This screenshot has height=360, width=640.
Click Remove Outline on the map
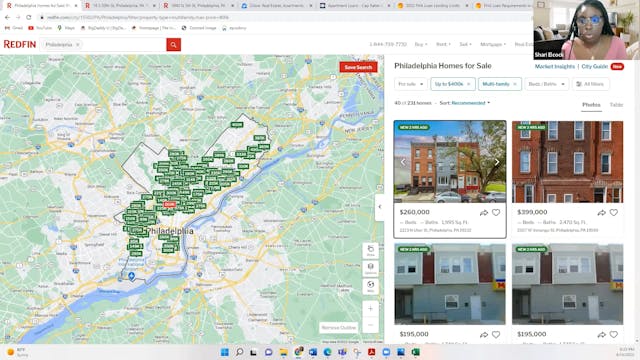[338, 327]
